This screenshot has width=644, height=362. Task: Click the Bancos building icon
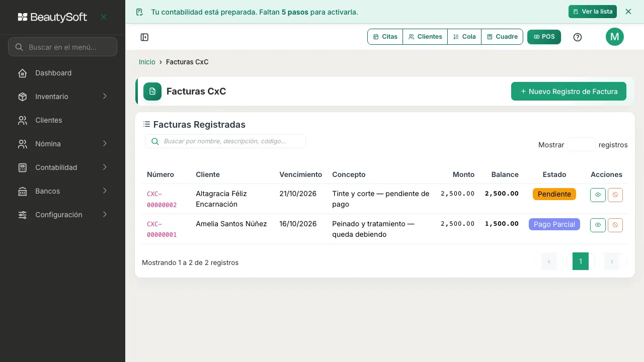(22, 191)
